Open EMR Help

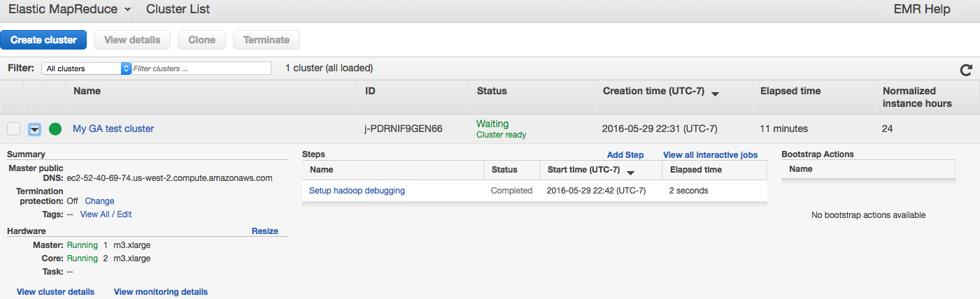922,9
